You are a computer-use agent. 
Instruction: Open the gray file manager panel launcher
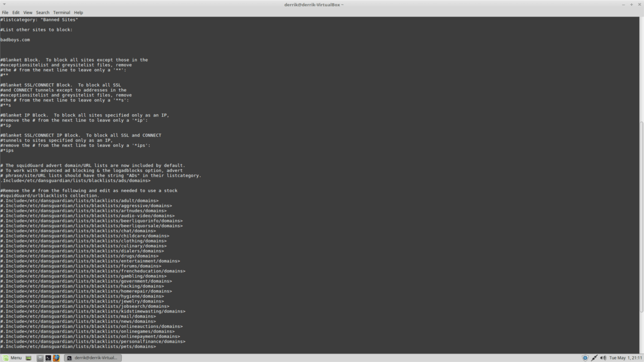click(40, 358)
